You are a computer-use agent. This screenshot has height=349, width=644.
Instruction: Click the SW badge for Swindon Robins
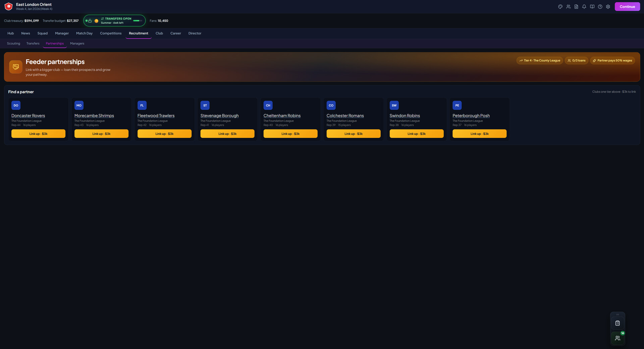click(x=394, y=105)
